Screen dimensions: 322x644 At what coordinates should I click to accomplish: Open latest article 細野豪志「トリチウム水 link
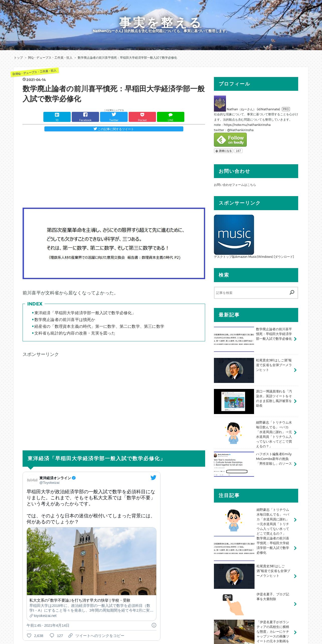(274, 434)
